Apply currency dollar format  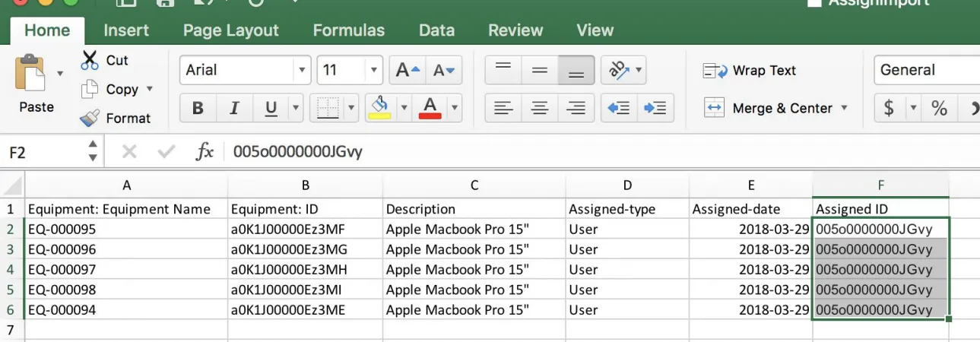tap(889, 108)
